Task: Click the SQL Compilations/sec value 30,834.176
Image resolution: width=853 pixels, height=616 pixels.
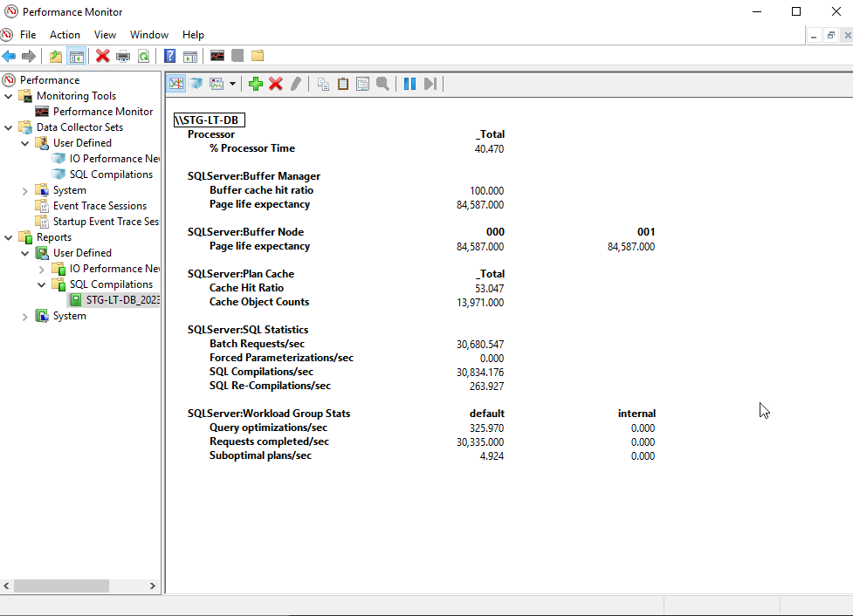Action: [x=480, y=373]
